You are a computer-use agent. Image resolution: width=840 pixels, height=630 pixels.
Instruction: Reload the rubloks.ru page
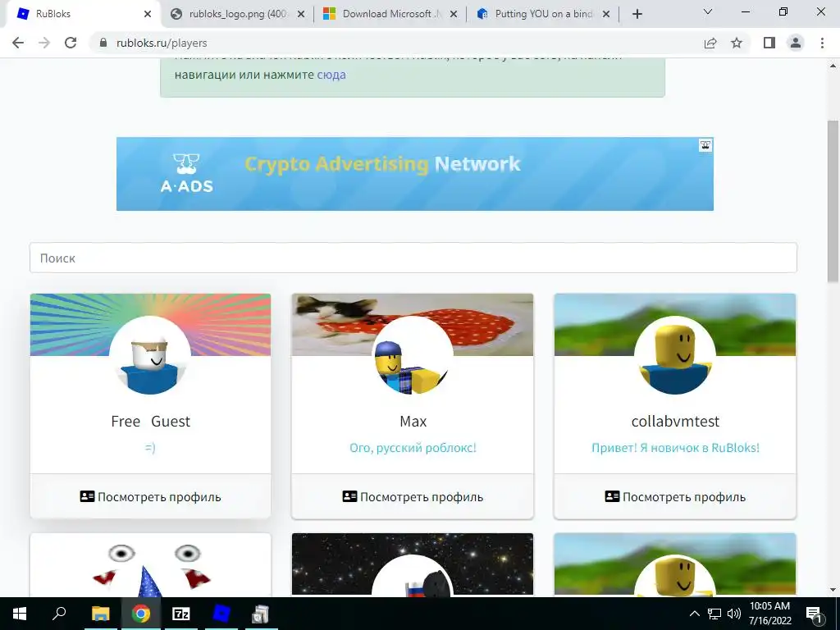coord(71,43)
